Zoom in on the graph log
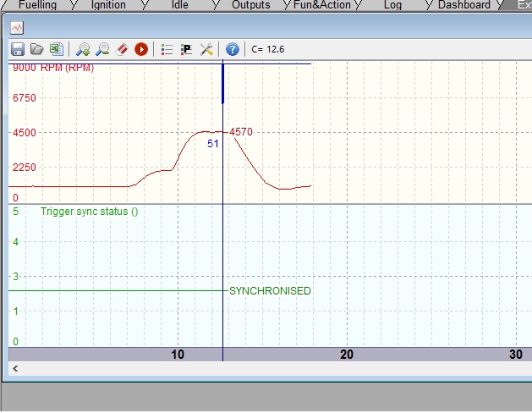Screen dimensions: 532x413 tap(83, 49)
